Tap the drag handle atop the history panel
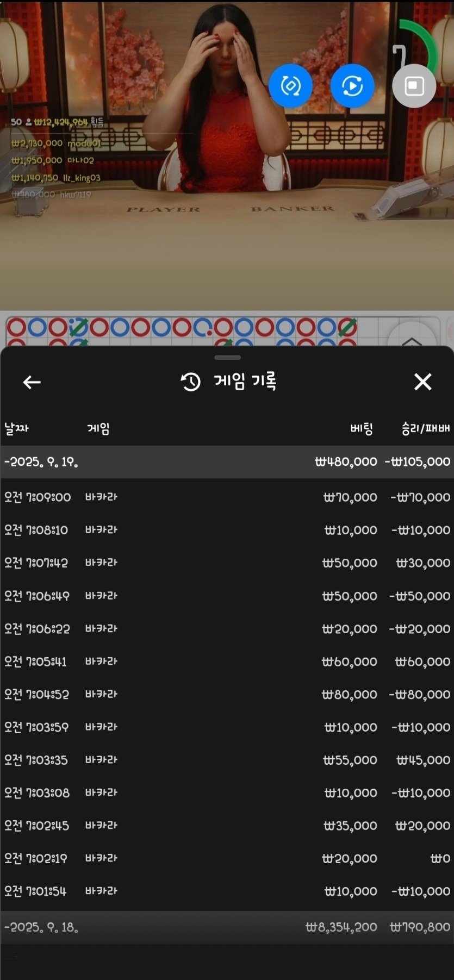The height and width of the screenshot is (980, 454). pos(227,358)
